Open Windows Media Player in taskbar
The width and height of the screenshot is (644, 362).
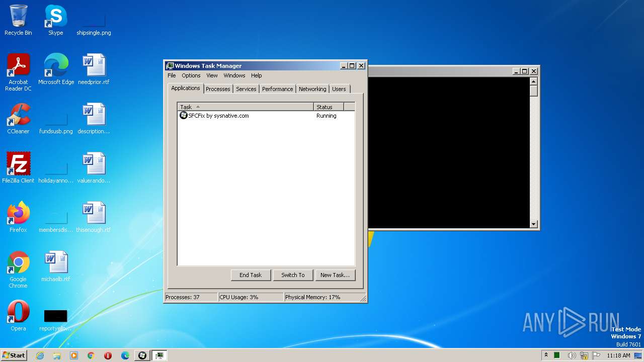[x=74, y=355]
